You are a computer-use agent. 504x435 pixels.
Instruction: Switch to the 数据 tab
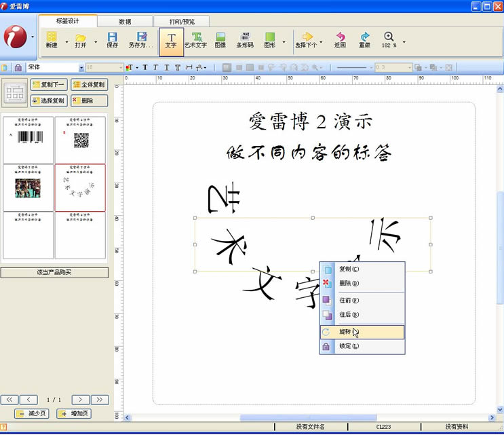click(x=125, y=22)
